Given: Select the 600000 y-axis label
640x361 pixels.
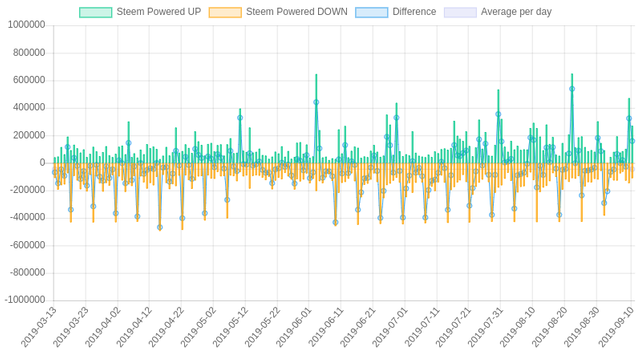Looking at the screenshot, I should tap(29, 80).
